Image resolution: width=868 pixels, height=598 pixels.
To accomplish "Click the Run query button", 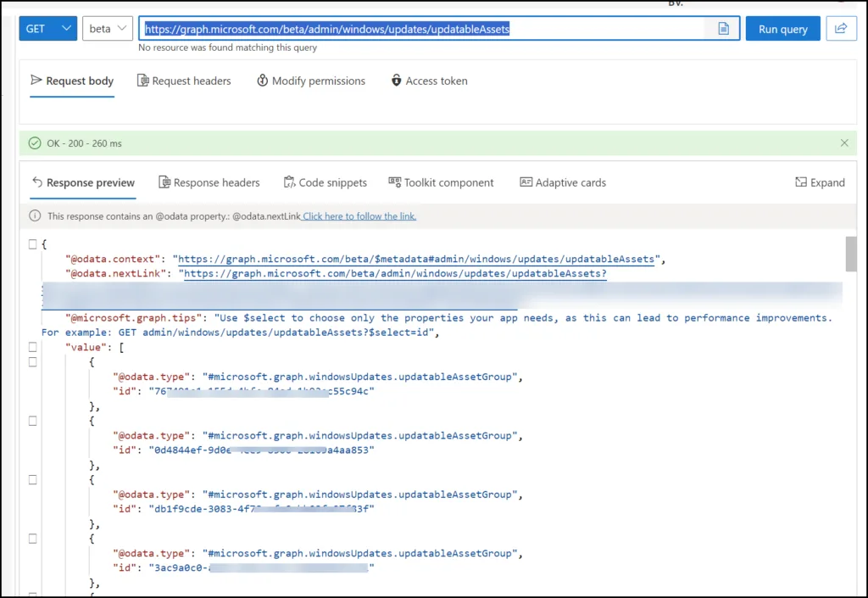I will [782, 29].
